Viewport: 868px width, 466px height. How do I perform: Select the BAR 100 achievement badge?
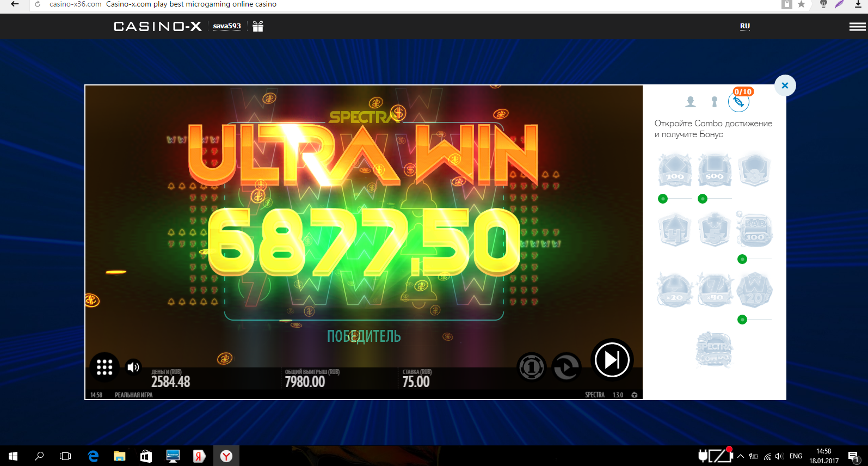(754, 230)
